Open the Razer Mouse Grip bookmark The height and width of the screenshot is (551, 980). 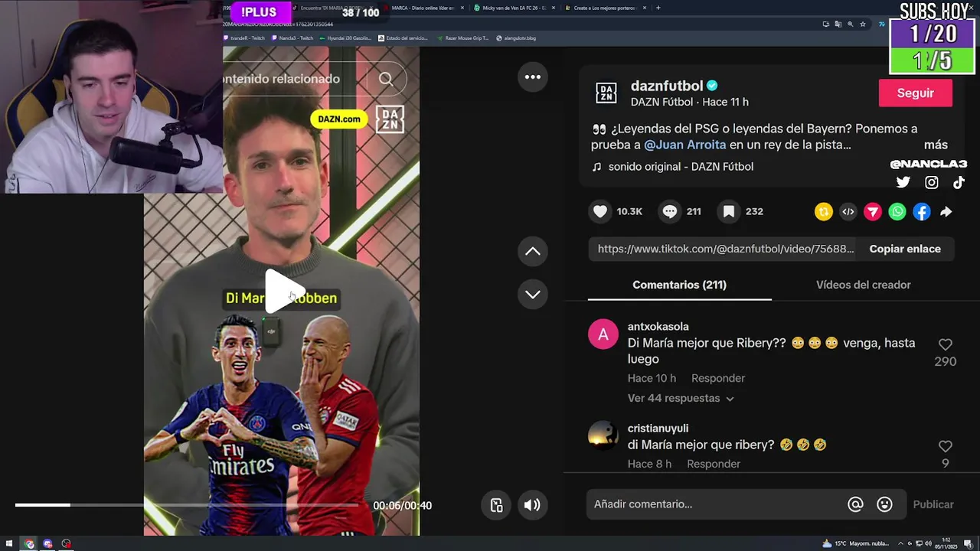pos(462,37)
